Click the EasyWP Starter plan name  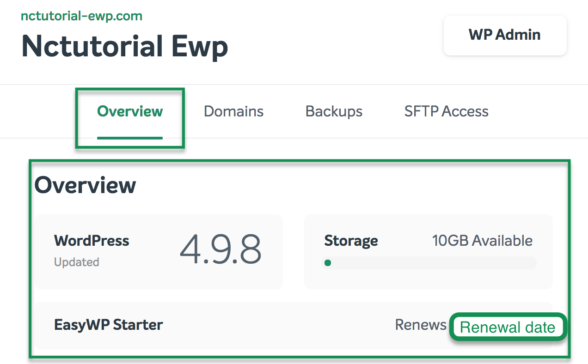pos(109,325)
